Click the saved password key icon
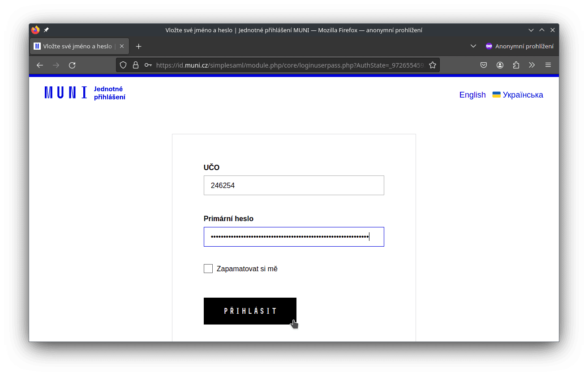 pyautogui.click(x=148, y=65)
